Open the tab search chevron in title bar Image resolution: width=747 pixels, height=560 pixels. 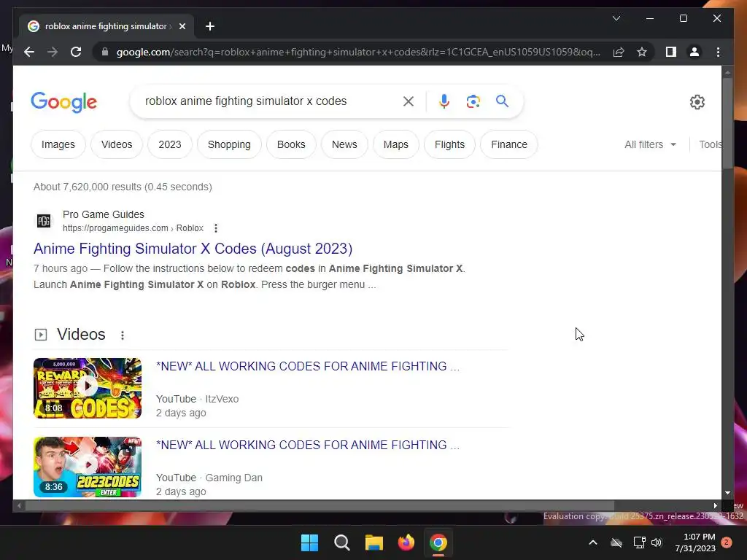point(616,18)
